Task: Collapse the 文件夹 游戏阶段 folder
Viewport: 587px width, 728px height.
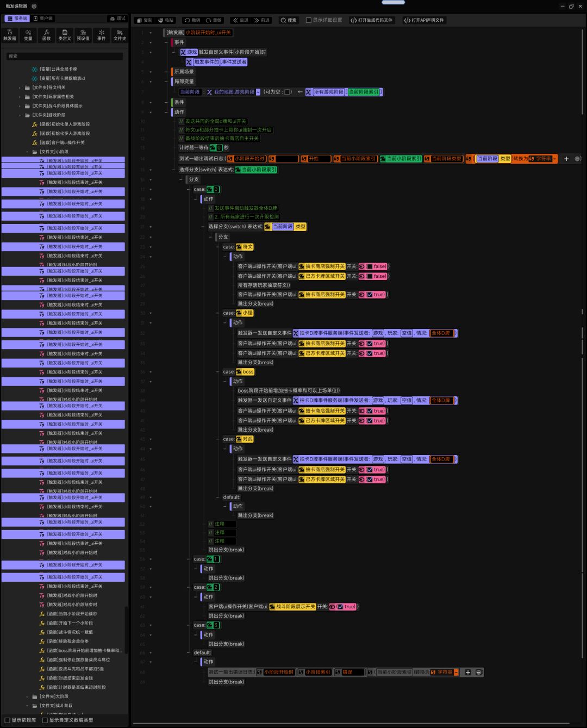Action: pos(20,115)
